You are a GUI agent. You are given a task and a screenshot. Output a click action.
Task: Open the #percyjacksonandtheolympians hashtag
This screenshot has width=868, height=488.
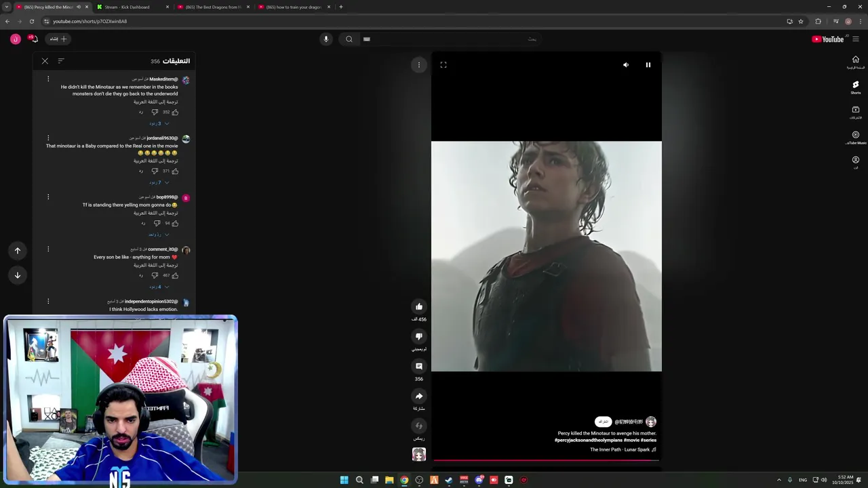click(588, 441)
